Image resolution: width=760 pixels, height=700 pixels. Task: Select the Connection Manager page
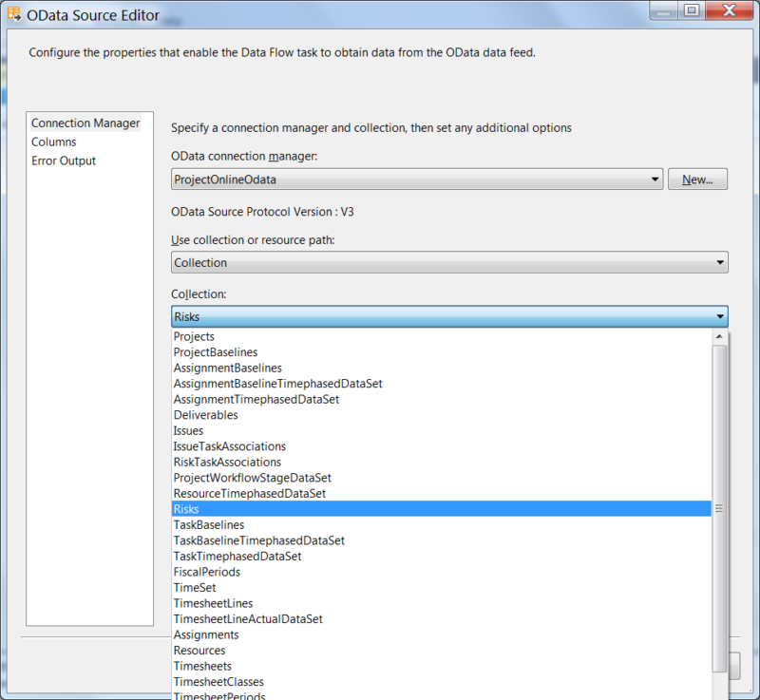[x=85, y=123]
